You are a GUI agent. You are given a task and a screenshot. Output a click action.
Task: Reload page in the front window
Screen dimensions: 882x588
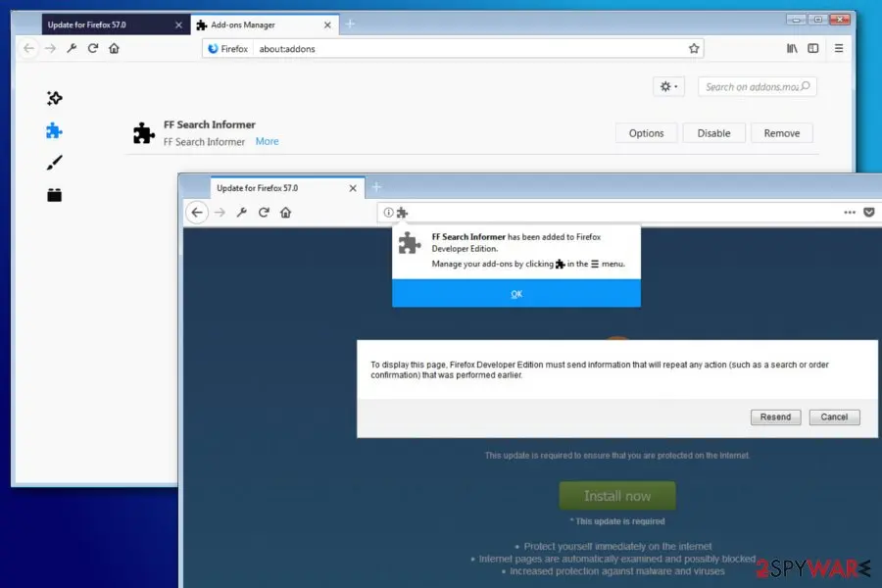(x=264, y=212)
